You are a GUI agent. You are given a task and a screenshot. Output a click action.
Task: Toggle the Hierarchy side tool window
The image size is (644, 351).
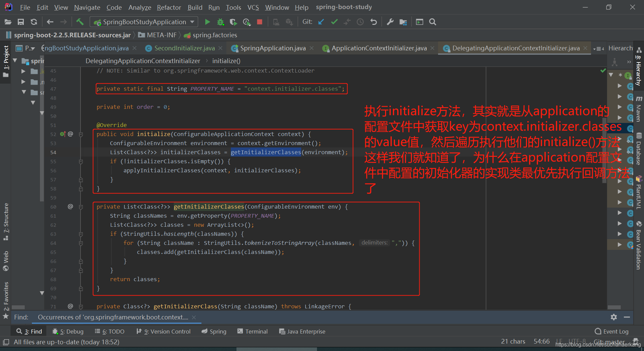pos(639,67)
